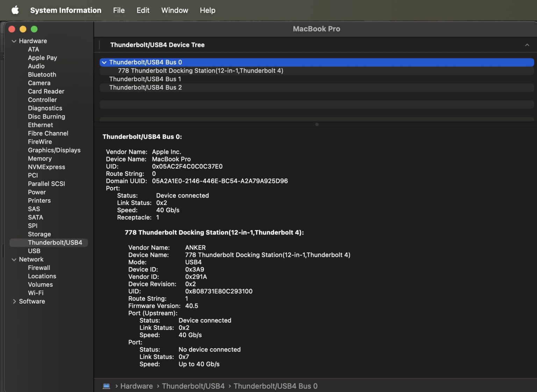This screenshot has height=392, width=537.
Task: Expand the Software category
Action: tap(15, 301)
